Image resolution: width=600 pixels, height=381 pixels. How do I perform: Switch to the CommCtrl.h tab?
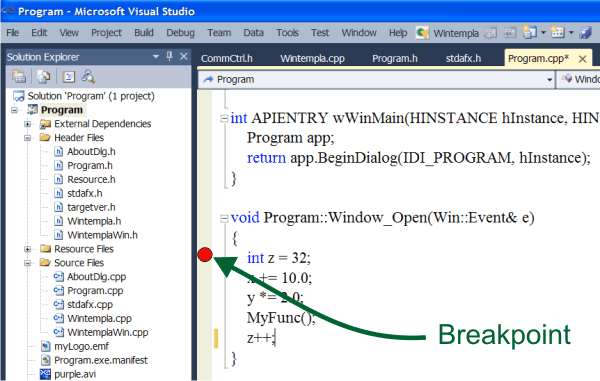tap(227, 58)
